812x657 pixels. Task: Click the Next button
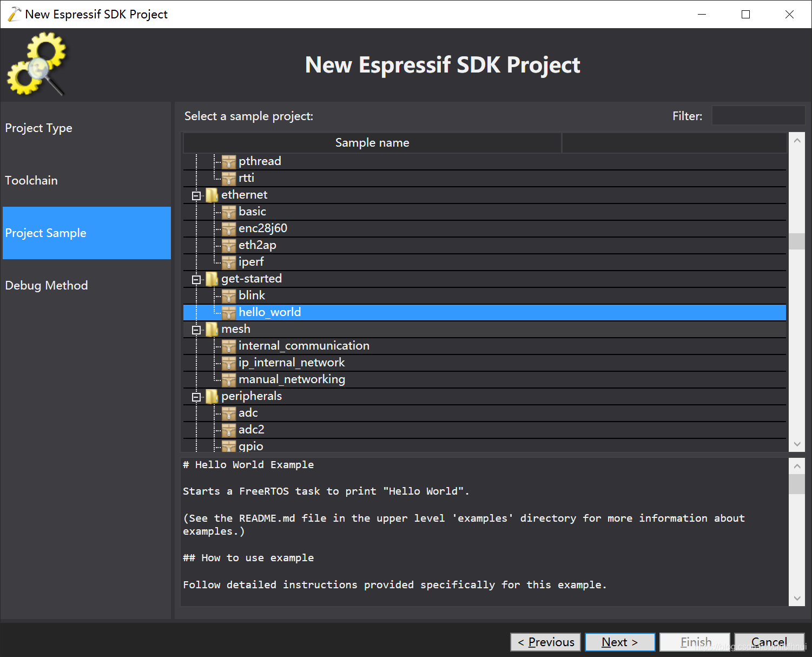[x=620, y=642]
